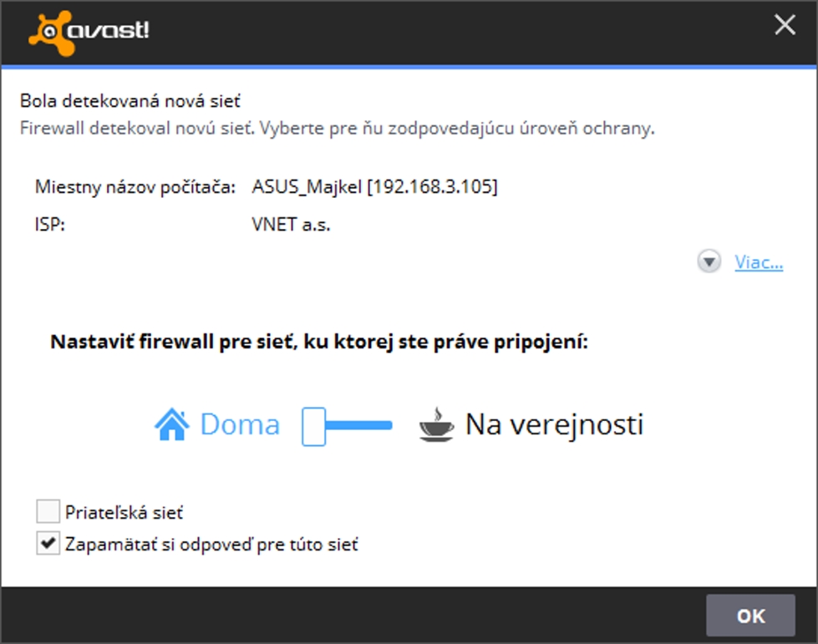Click the Priateľská sieť label text
The image size is (818, 644).
click(x=124, y=513)
